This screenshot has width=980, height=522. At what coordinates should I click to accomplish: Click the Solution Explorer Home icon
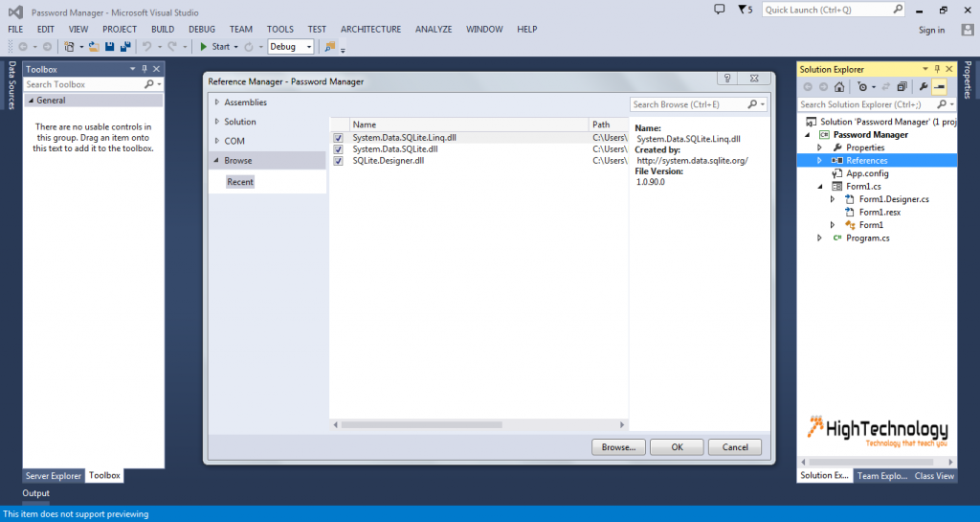click(x=839, y=87)
